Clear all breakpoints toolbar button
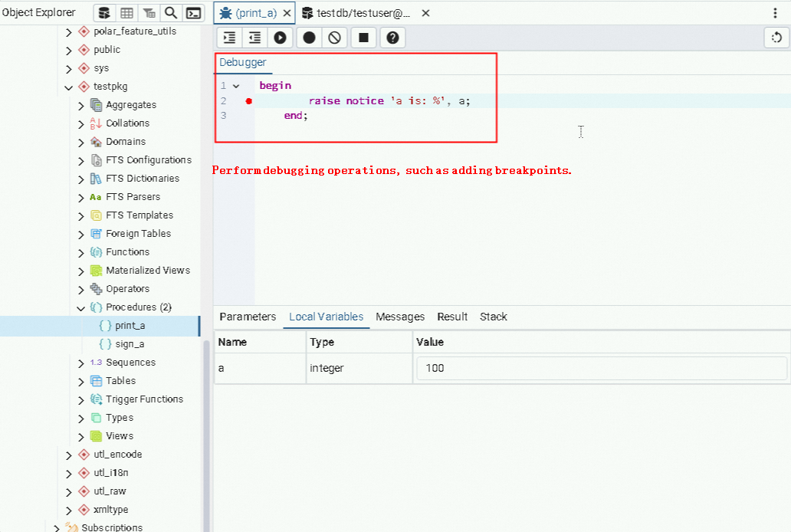Screen dimensions: 791x532 click(x=334, y=38)
